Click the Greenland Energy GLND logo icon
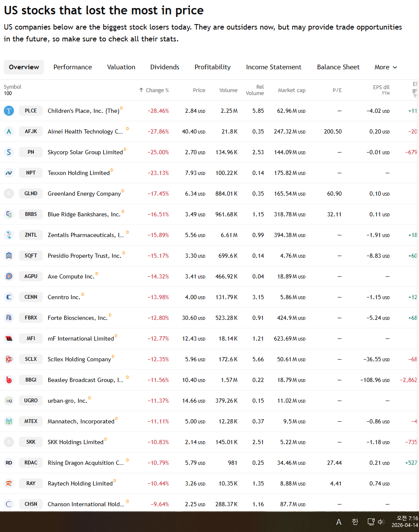Viewport: 419px width, 532px height. tap(9, 194)
